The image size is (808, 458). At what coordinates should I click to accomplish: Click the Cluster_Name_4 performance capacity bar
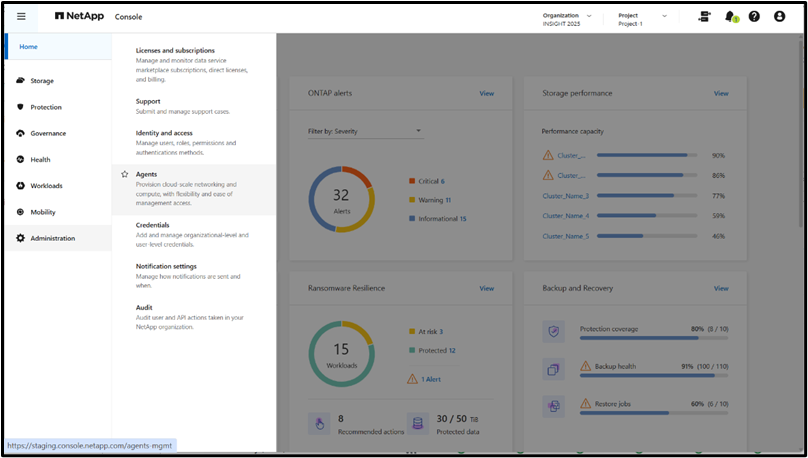pyautogui.click(x=642, y=216)
